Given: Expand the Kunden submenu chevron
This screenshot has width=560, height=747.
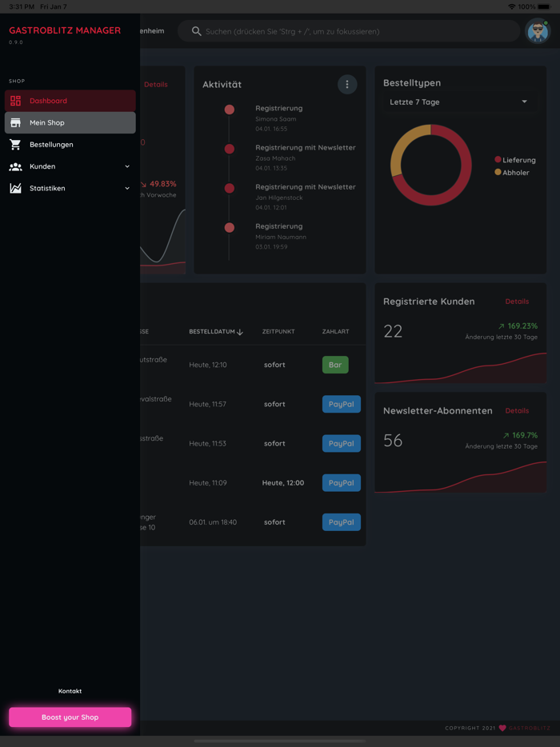Looking at the screenshot, I should tap(127, 166).
